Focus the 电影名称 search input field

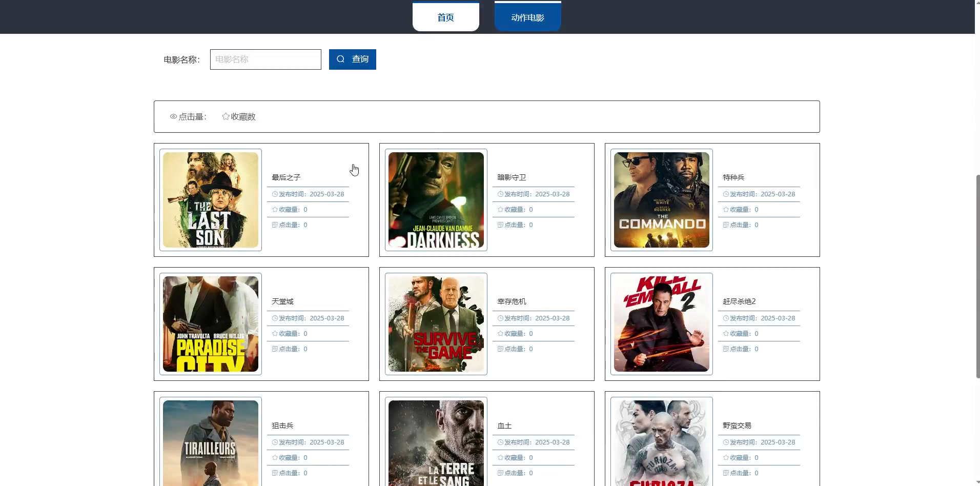pos(266,59)
